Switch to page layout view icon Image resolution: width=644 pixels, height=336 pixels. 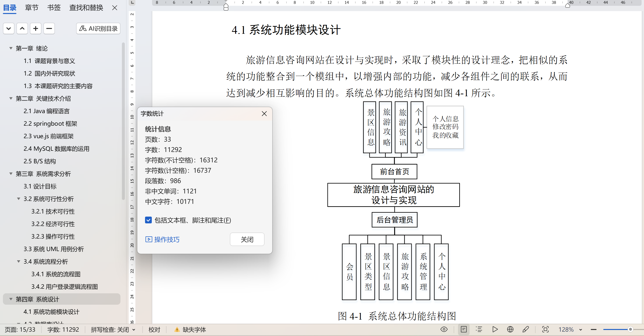(464, 329)
